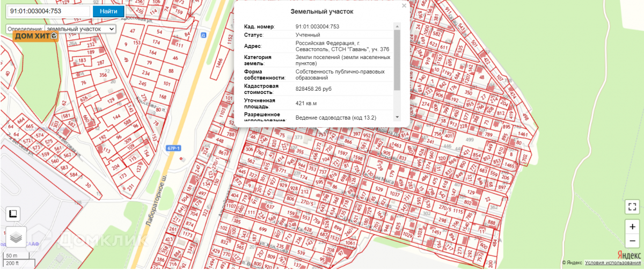Screen dimensions: 644x270
Task: Select map parcel number 1465
Action: coord(510,166)
